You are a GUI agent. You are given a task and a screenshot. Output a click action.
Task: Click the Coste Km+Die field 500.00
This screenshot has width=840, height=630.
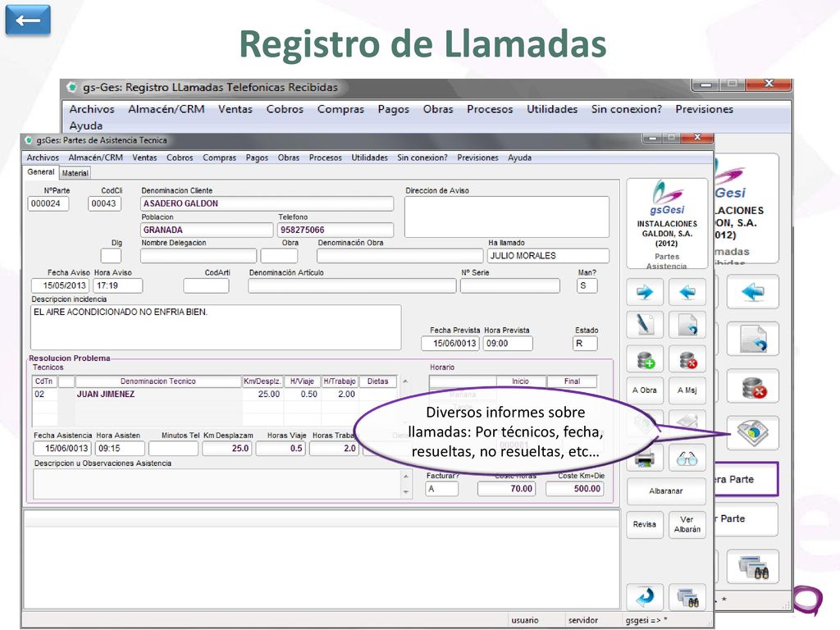[575, 489]
